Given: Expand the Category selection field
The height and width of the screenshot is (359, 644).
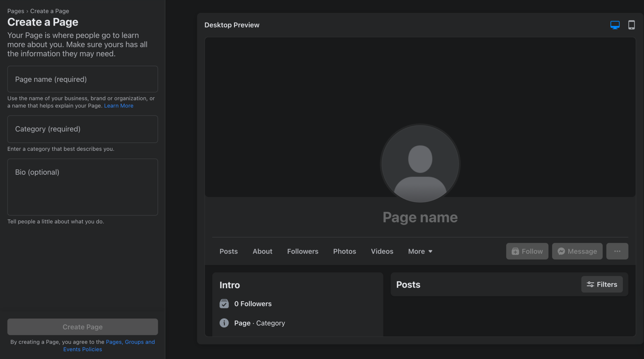Looking at the screenshot, I should click(x=82, y=129).
